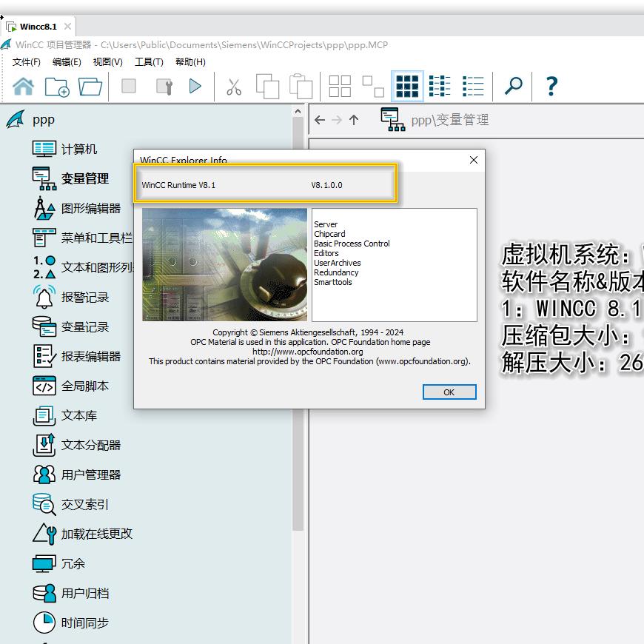
Task: Select the Copy icon on the toolbar
Action: [x=268, y=86]
